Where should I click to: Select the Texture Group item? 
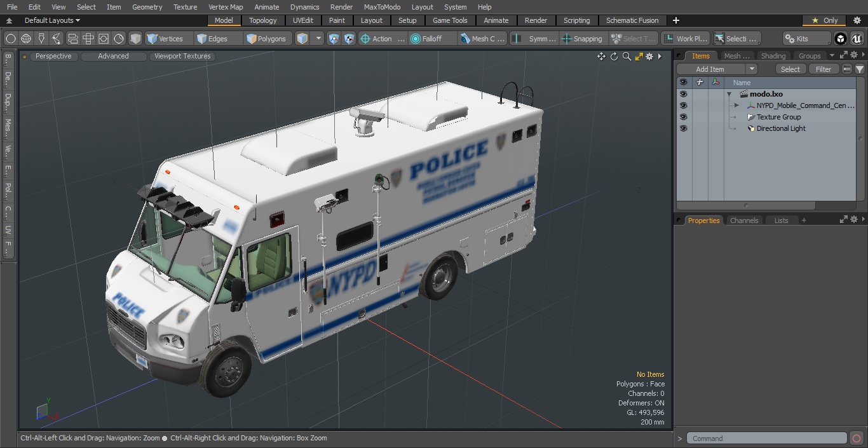click(778, 117)
